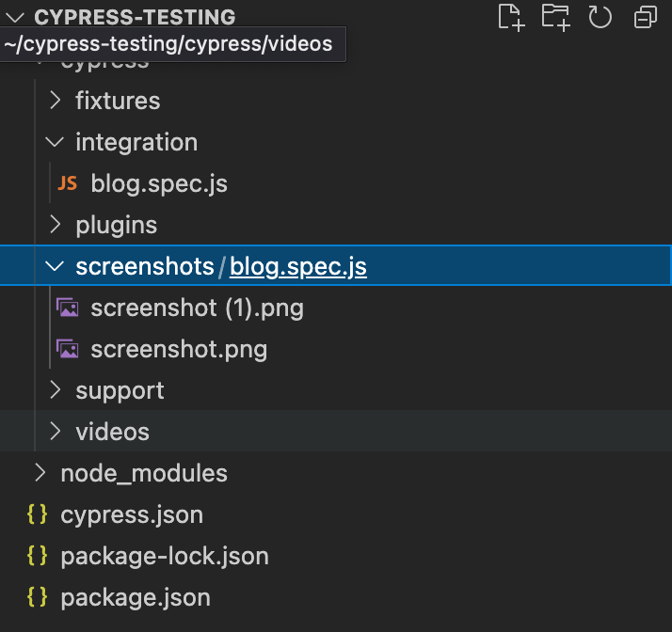Expand the plugins folder chevron

(56, 225)
